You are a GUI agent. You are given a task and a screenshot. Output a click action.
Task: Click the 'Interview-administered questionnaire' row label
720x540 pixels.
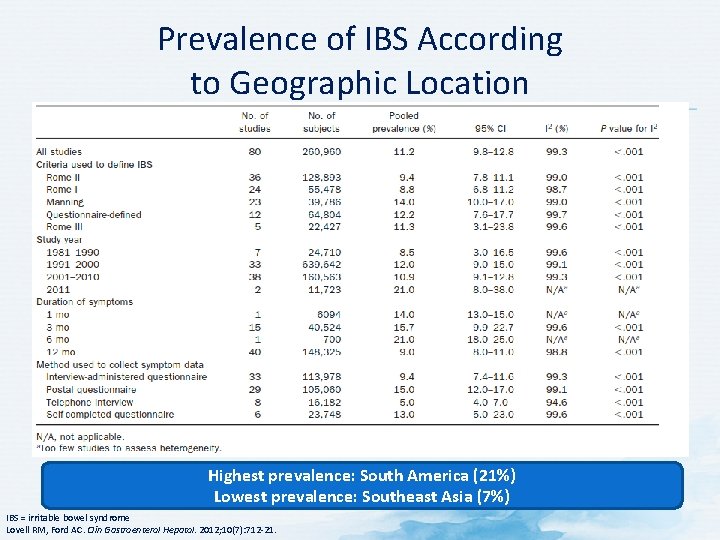click(127, 377)
